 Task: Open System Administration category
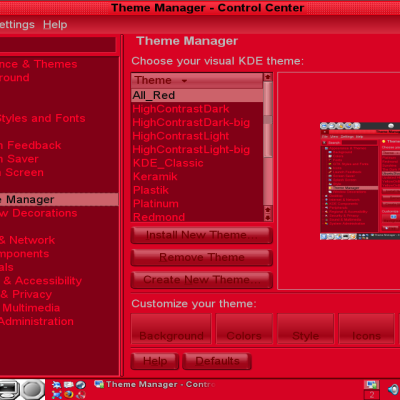(37, 322)
